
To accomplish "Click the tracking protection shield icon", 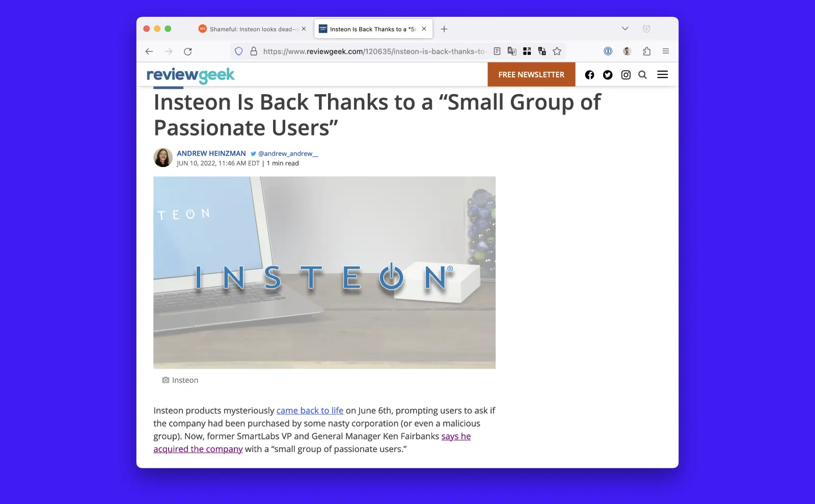I will click(238, 51).
